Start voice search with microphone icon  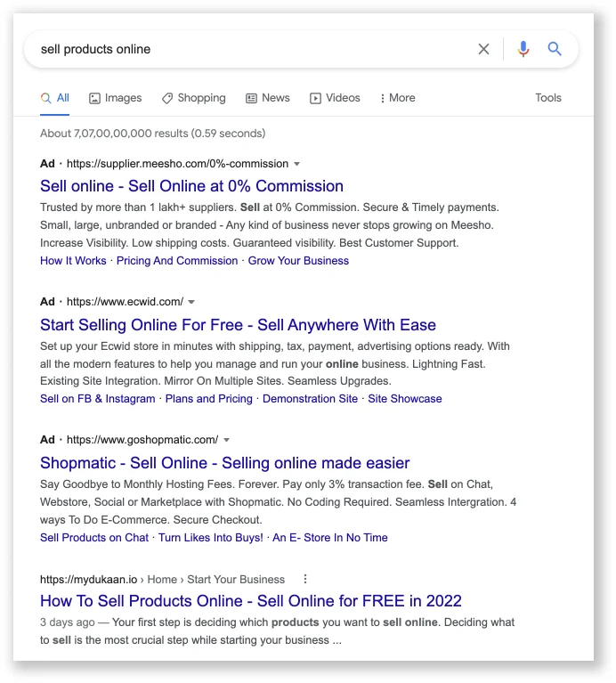pos(523,49)
